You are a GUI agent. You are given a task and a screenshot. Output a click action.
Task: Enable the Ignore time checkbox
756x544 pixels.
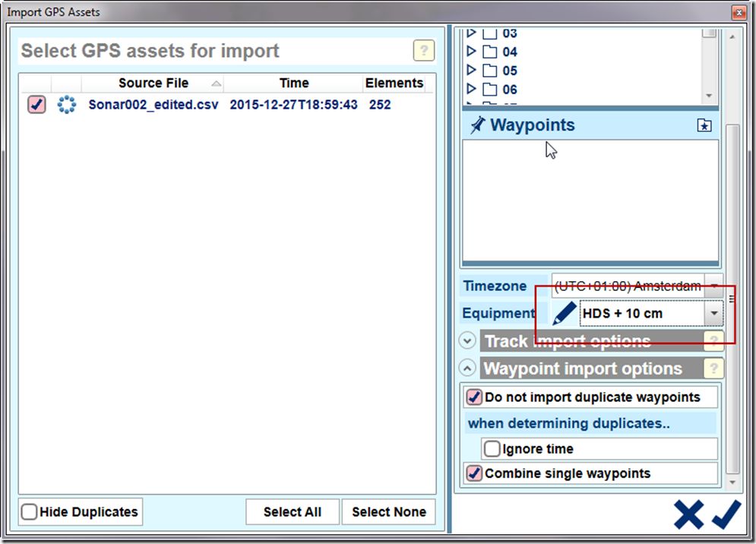pos(492,449)
